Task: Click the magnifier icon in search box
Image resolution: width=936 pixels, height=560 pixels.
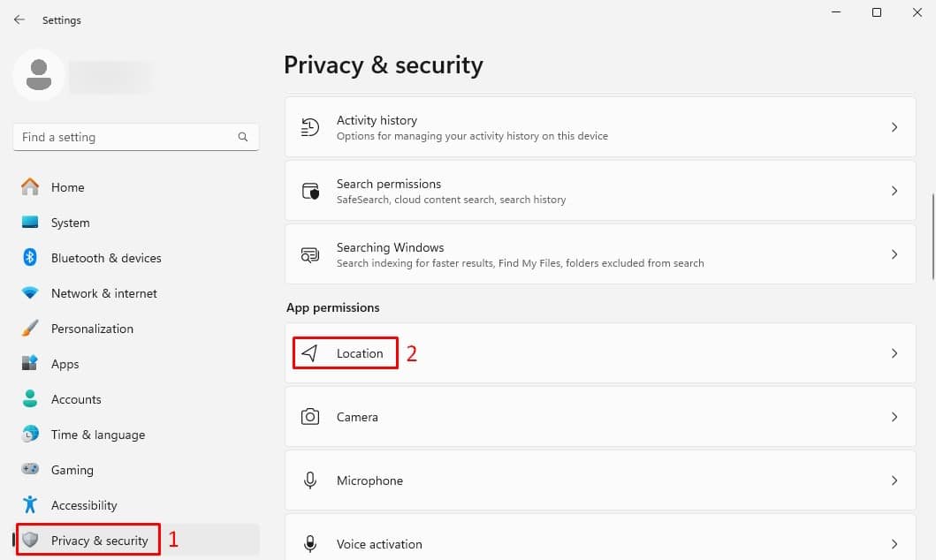Action: coord(243,137)
